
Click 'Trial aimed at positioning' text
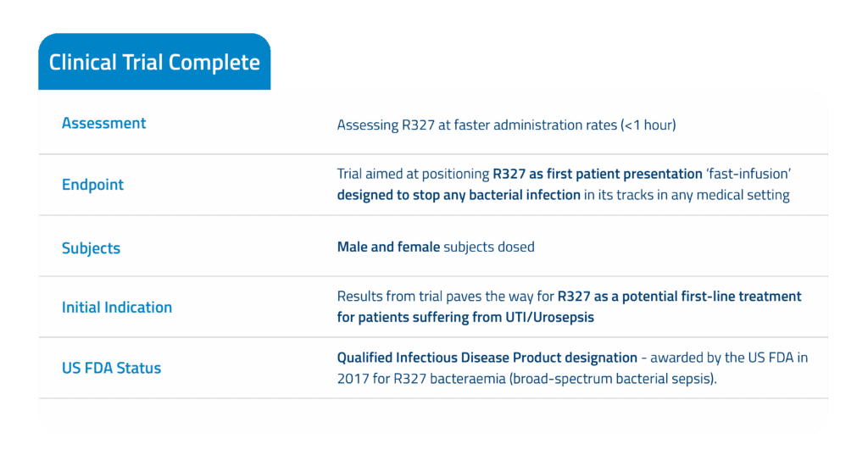tap(413, 175)
